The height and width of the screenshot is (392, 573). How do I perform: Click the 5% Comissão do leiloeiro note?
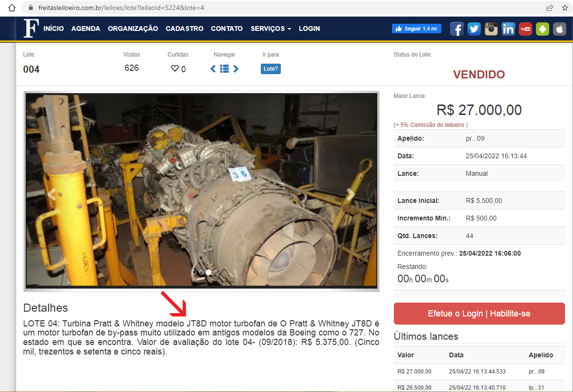coord(430,125)
